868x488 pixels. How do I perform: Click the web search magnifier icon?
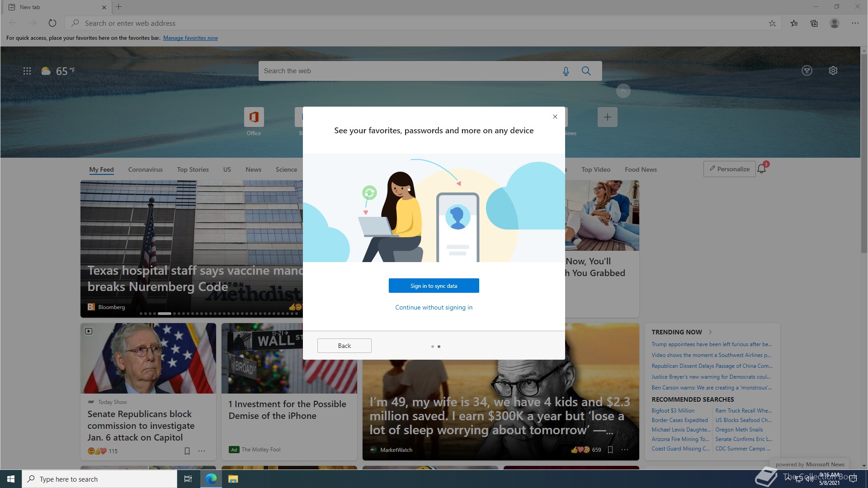(586, 71)
